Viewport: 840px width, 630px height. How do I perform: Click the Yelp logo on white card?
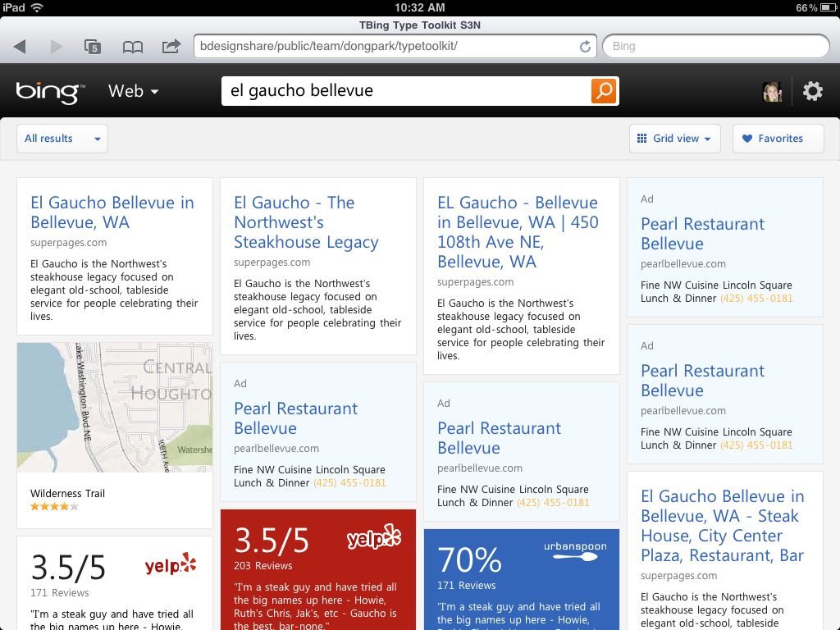point(171,564)
